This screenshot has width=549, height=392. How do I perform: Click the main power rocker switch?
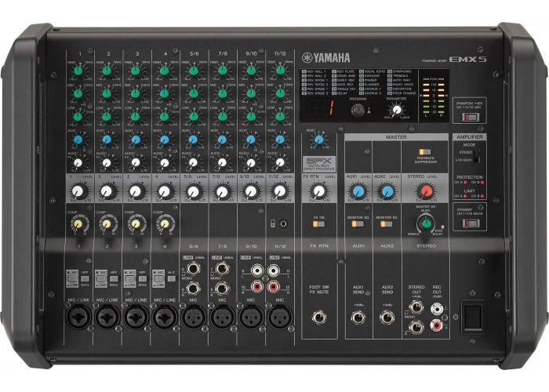473,317
